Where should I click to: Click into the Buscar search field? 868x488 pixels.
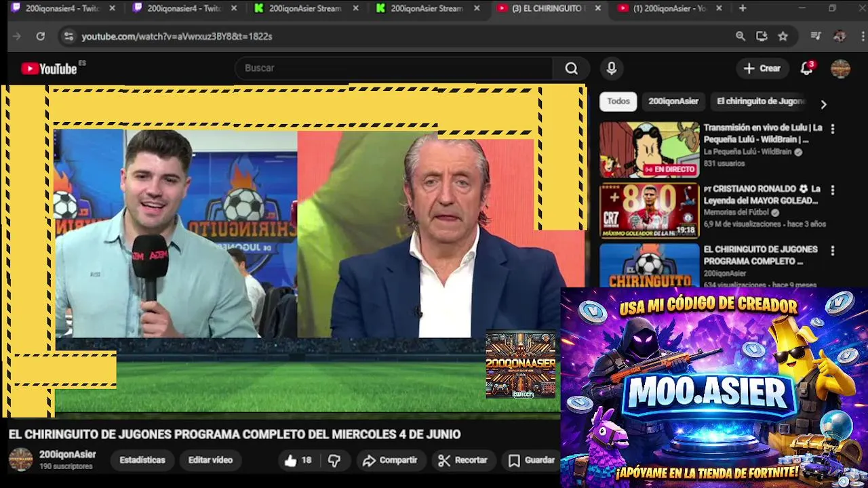pyautogui.click(x=393, y=68)
